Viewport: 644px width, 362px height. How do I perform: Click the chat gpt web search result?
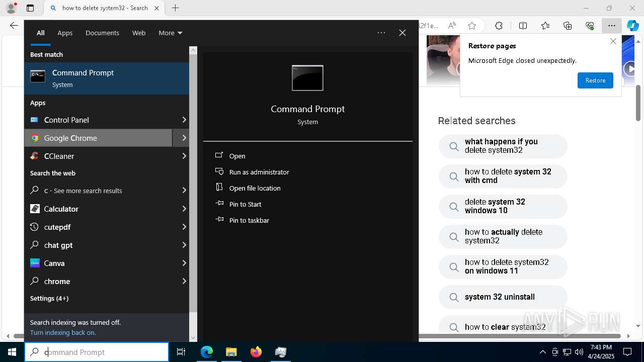coord(98,245)
